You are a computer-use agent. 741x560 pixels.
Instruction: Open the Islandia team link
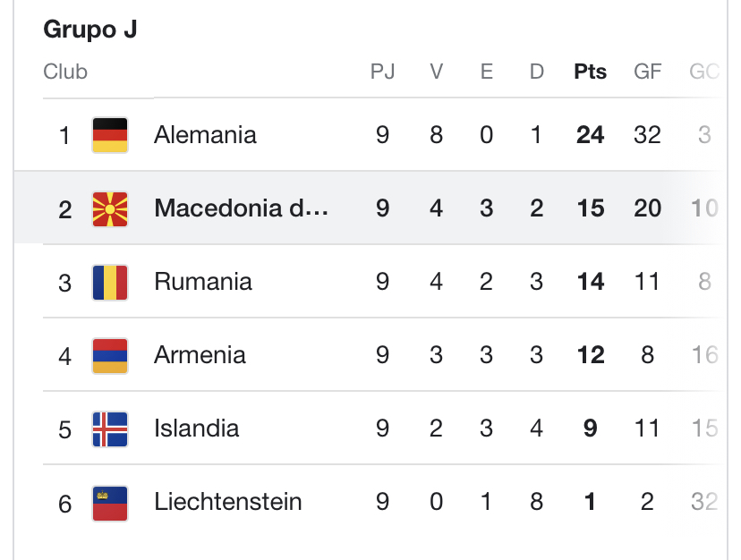tap(196, 428)
